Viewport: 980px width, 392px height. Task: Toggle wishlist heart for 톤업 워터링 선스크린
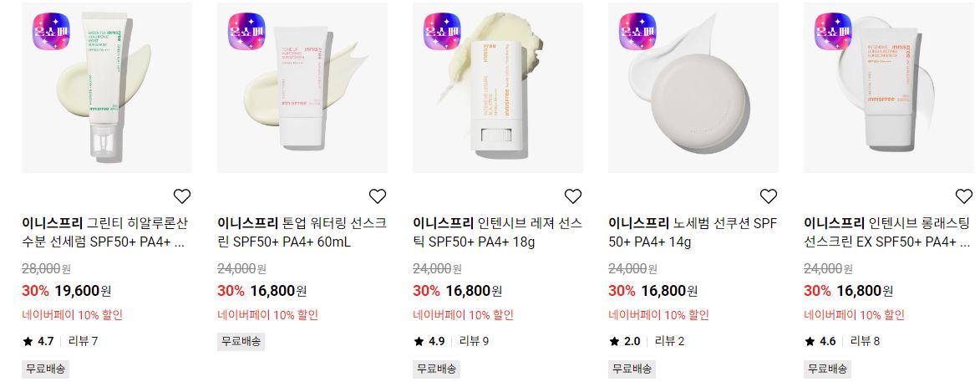pos(378,196)
